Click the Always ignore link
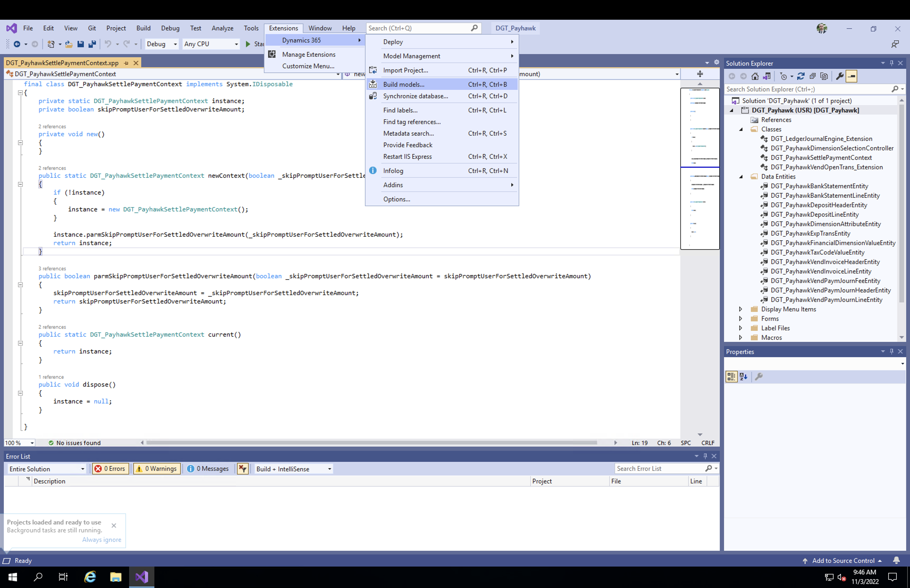 click(x=102, y=540)
